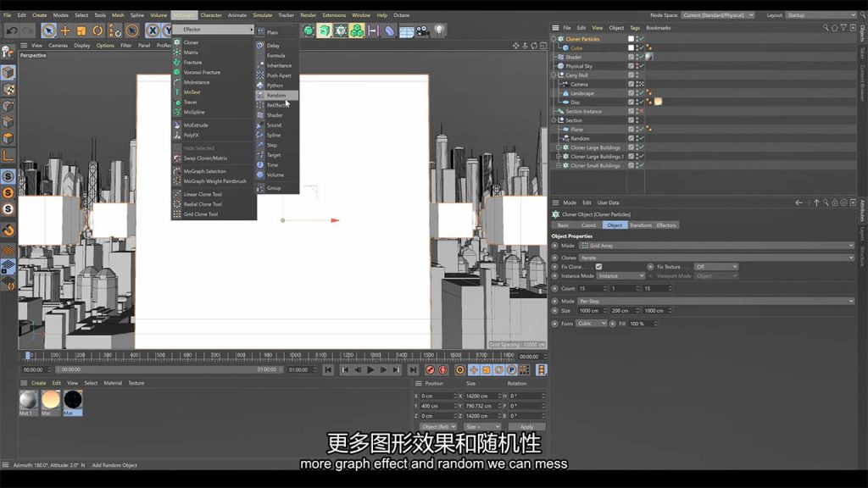The height and width of the screenshot is (488, 868).
Task: Choose Voronoi Fracture from MoGraph menu
Action: [202, 73]
